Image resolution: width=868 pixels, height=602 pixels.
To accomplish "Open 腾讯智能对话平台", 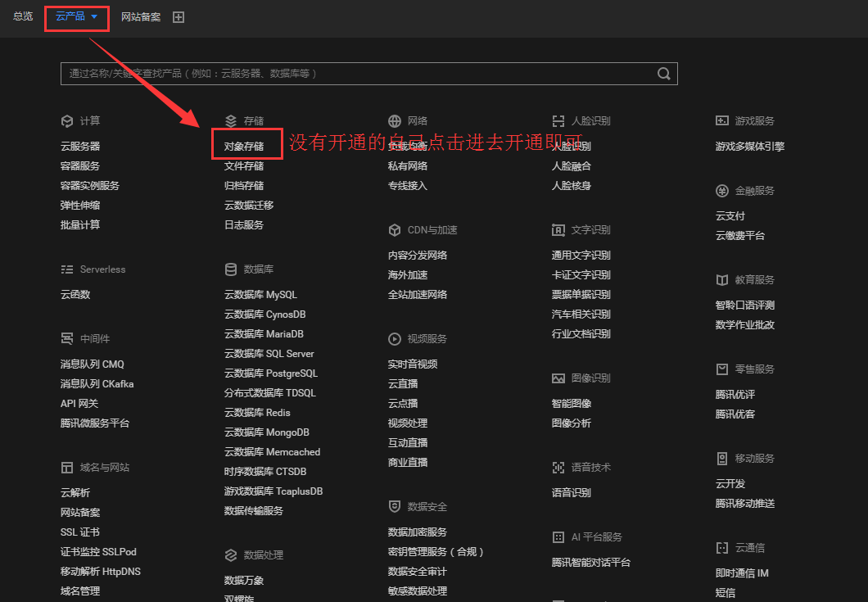I will tap(591, 562).
